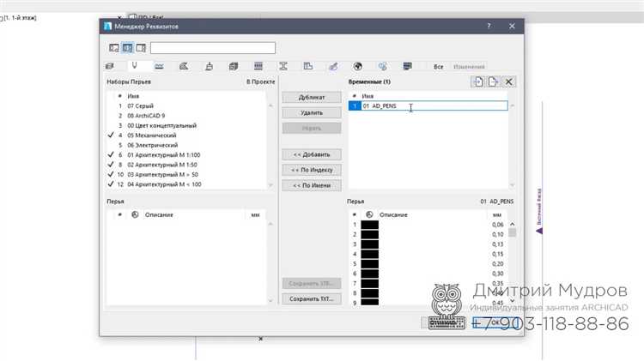The image size is (644, 361).
Task: Open the Composites attribute tab icon
Action: tap(258, 66)
